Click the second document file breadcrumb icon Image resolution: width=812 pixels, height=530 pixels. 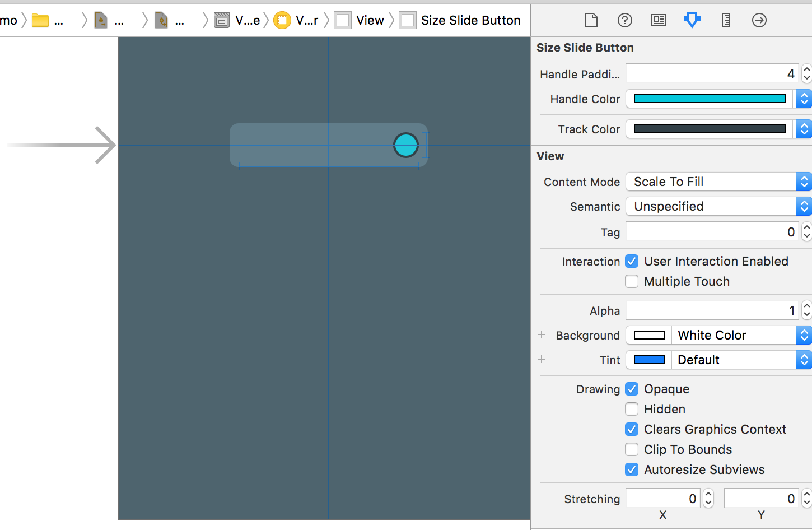[x=161, y=21]
